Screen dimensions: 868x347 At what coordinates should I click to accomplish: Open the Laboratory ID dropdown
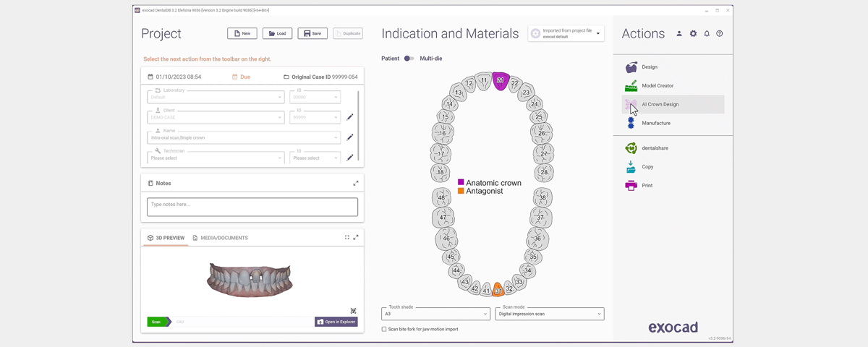(x=315, y=97)
